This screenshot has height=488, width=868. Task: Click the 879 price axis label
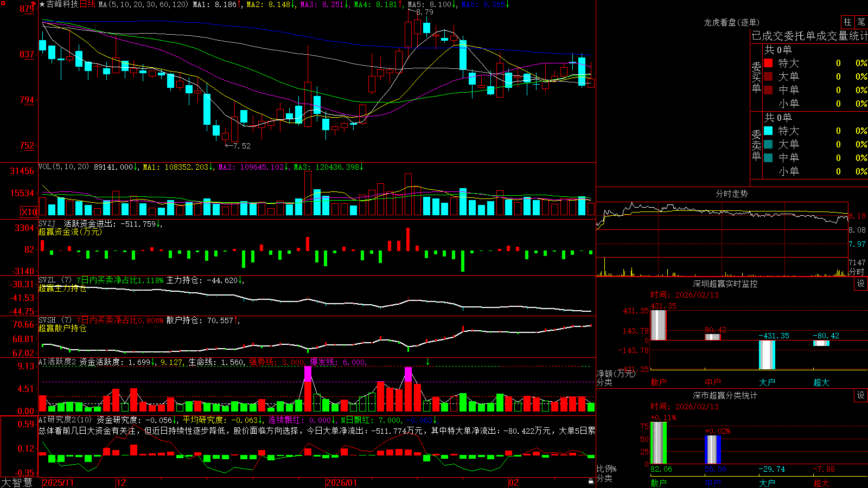pos(27,9)
